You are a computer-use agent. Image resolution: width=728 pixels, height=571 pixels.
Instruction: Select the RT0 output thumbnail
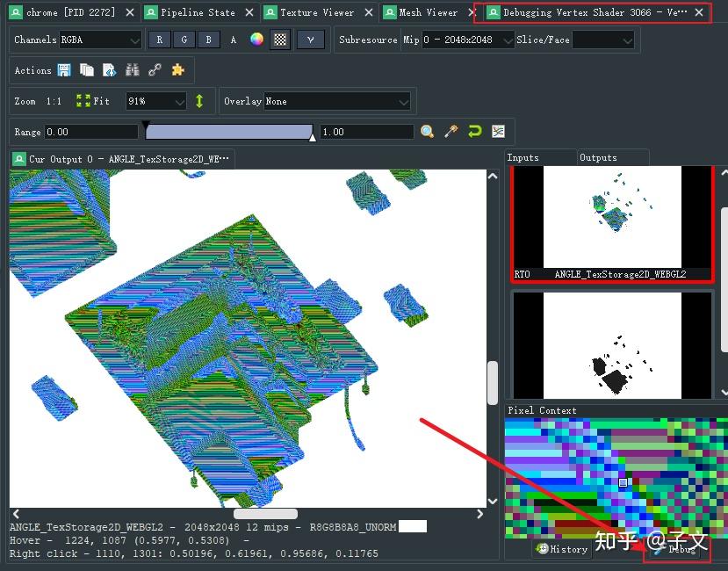pos(612,218)
